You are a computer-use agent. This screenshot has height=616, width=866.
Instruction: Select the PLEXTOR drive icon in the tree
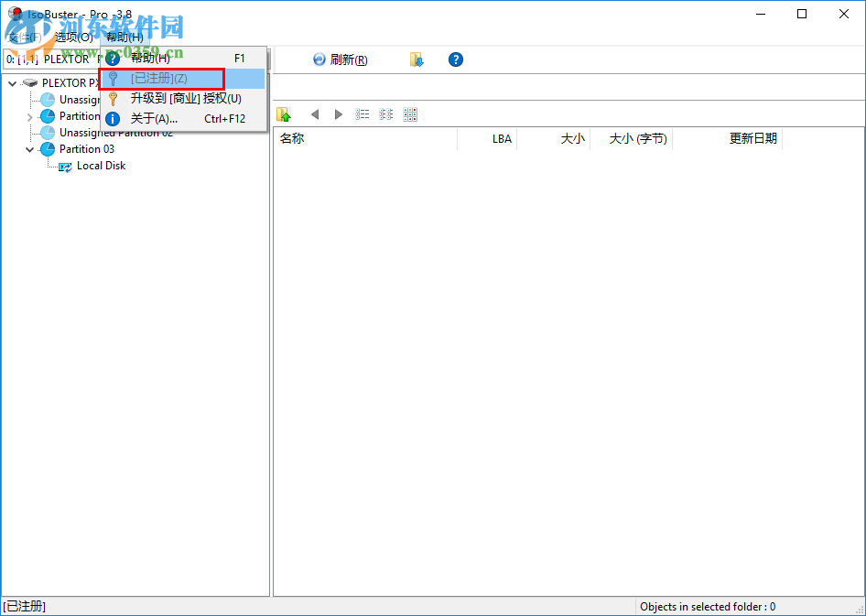[x=29, y=82]
